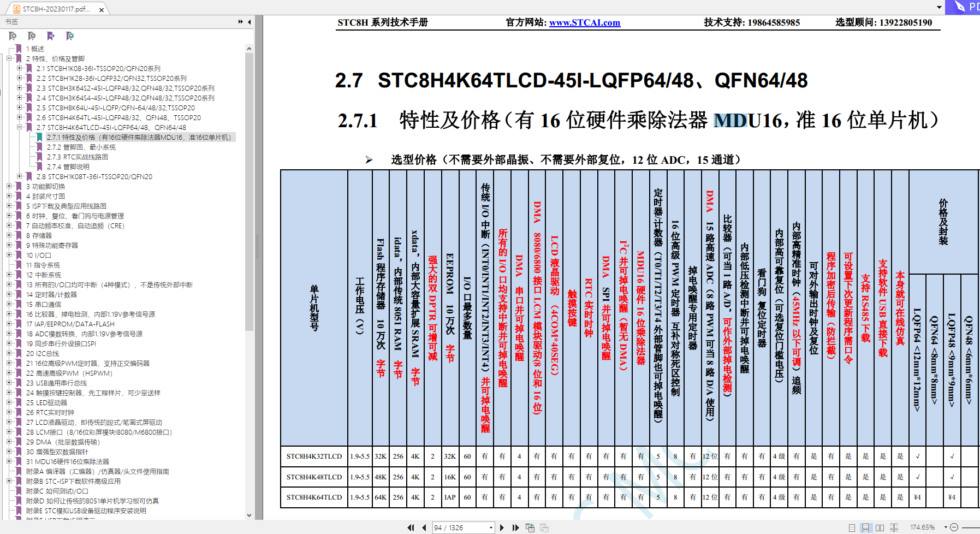Expand bookmark '10 I/O口'

(x=9, y=255)
